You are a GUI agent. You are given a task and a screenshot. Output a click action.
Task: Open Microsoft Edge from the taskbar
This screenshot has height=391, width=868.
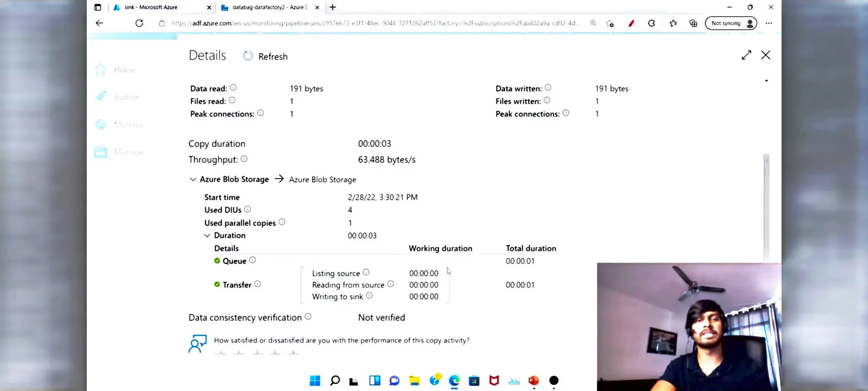point(454,380)
